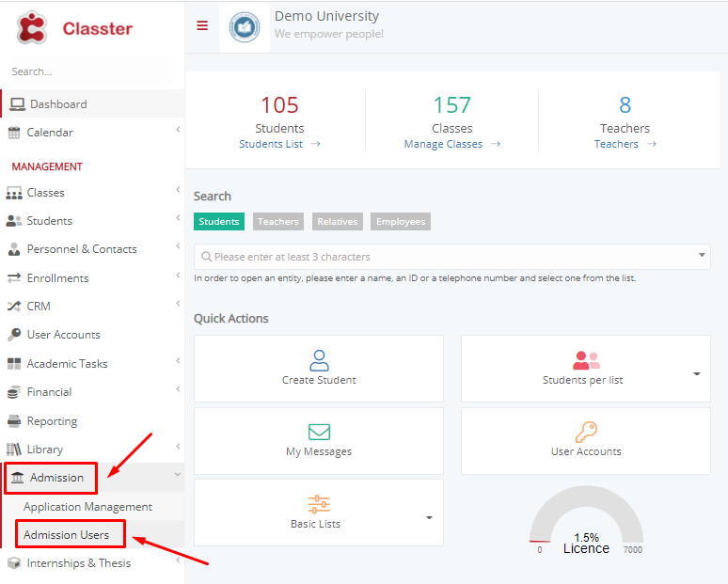Click the Calendar icon in sidebar
This screenshot has height=584, width=728.
pyautogui.click(x=14, y=133)
